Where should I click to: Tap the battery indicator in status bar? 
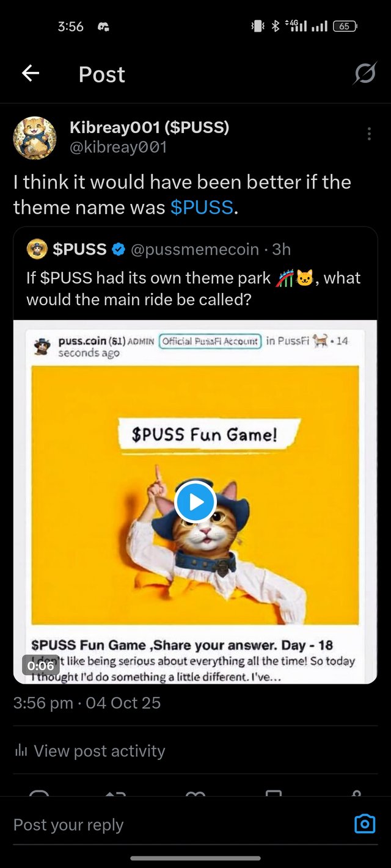345,26
